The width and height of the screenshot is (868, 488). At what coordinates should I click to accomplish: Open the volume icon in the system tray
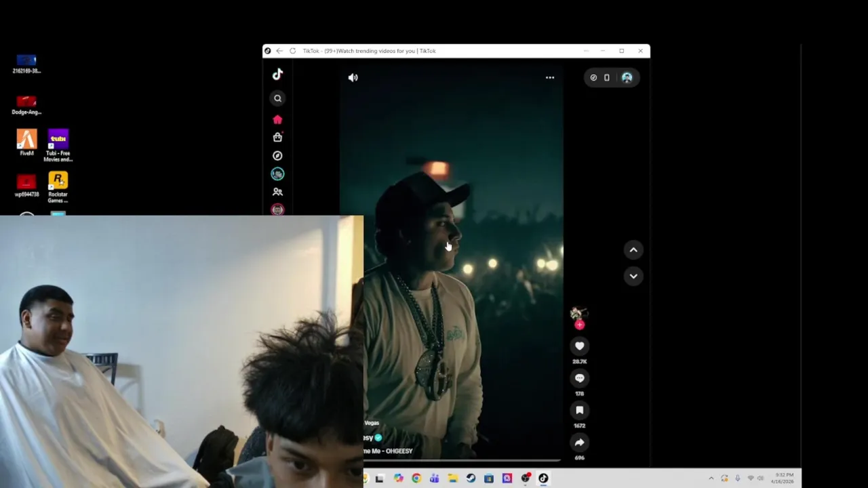[760, 479]
